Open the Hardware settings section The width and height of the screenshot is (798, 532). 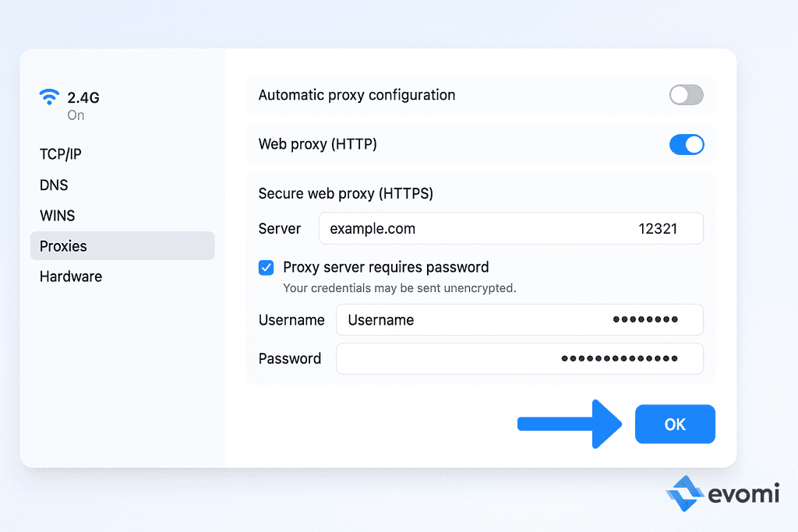coord(70,276)
